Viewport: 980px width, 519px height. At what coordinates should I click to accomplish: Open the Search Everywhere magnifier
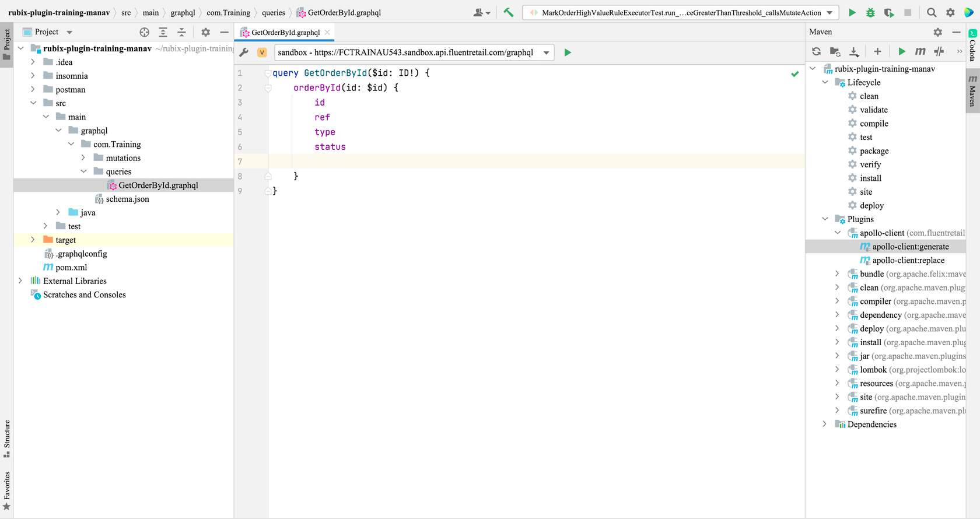click(x=932, y=12)
